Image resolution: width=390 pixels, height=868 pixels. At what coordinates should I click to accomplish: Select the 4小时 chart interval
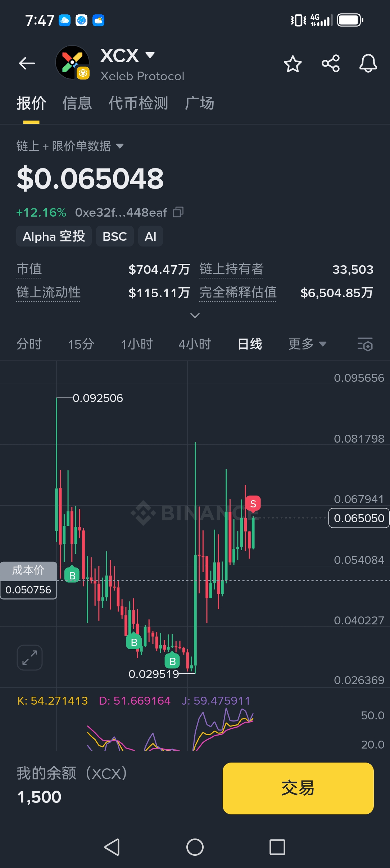pos(195,344)
